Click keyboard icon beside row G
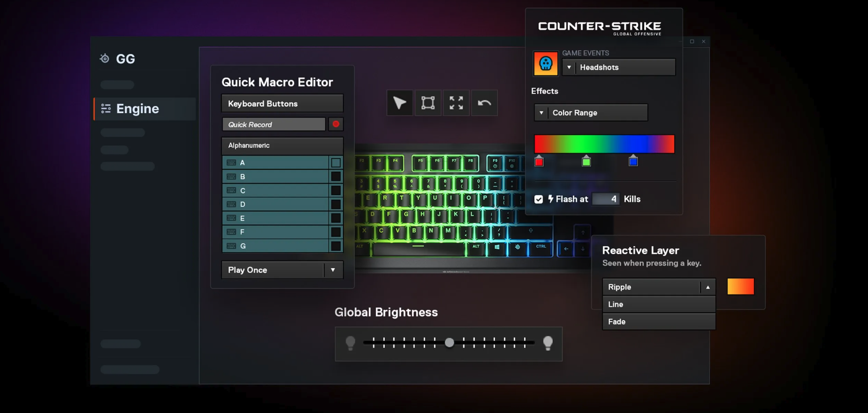This screenshot has height=413, width=868. point(231,246)
